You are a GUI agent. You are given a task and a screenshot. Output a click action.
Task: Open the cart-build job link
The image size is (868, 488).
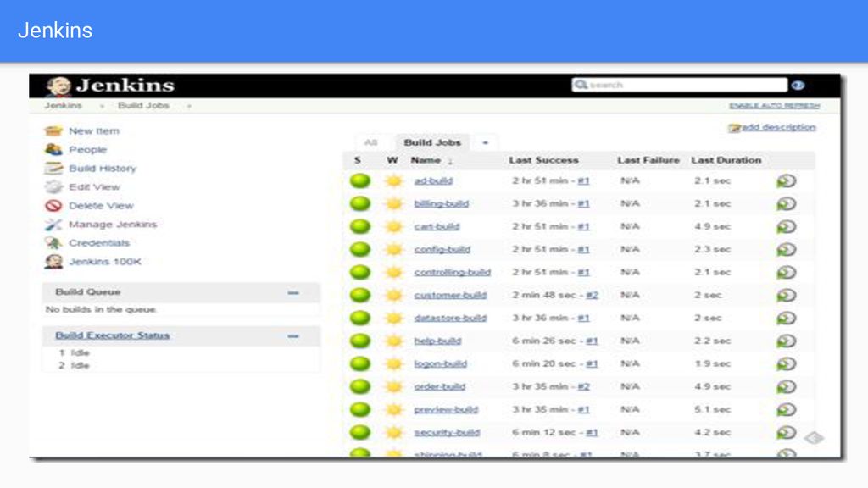pos(437,226)
